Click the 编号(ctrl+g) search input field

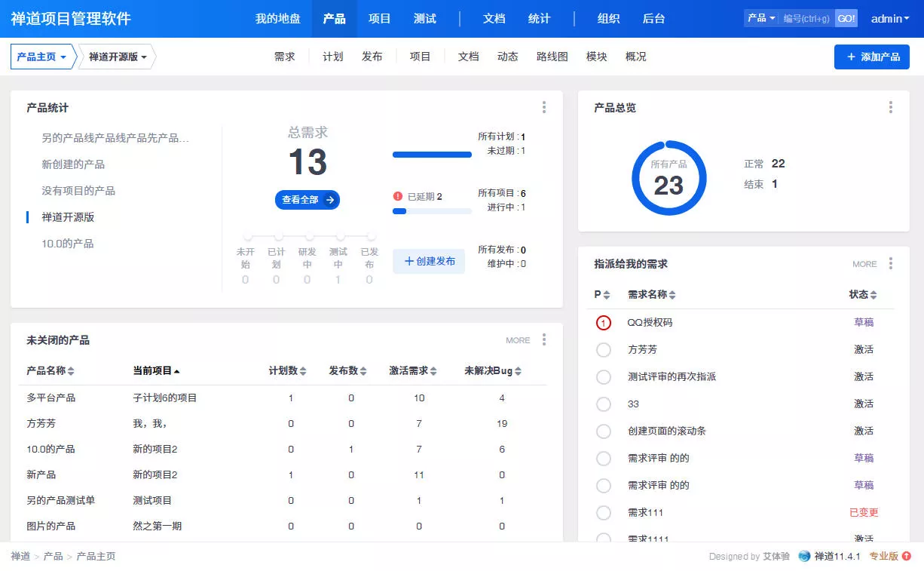(x=806, y=18)
